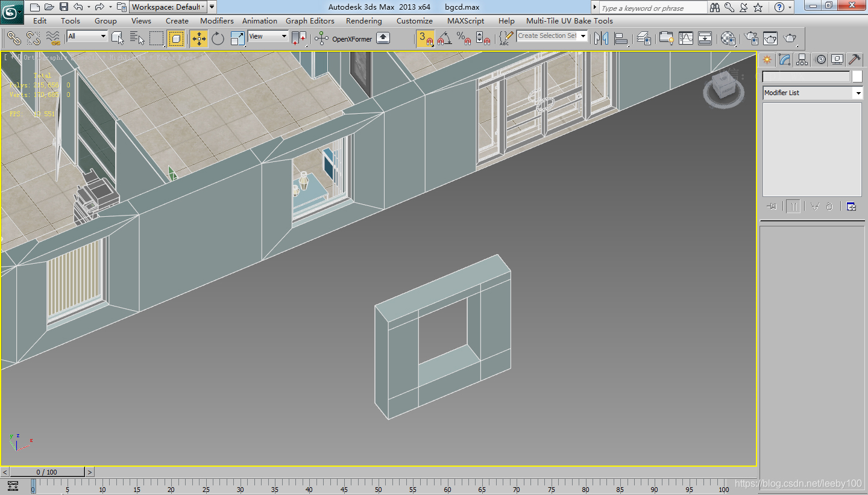The width and height of the screenshot is (868, 495).
Task: Activate the Select and Scale tool
Action: click(x=238, y=39)
